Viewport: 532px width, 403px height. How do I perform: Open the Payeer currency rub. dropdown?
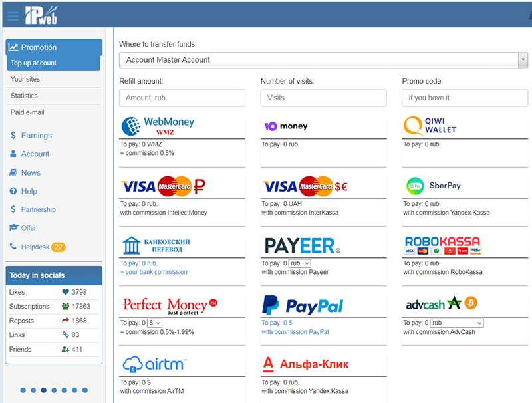click(300, 263)
